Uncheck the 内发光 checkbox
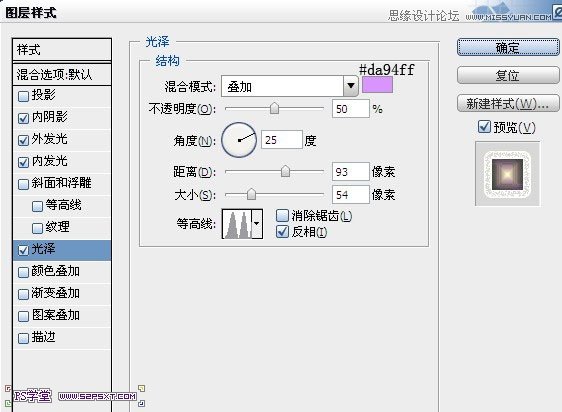Screen dimensions: 562x412 [23, 162]
